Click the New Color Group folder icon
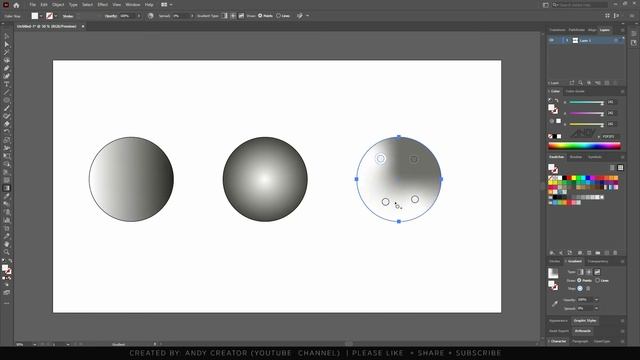The image size is (640, 360). tap(598, 253)
